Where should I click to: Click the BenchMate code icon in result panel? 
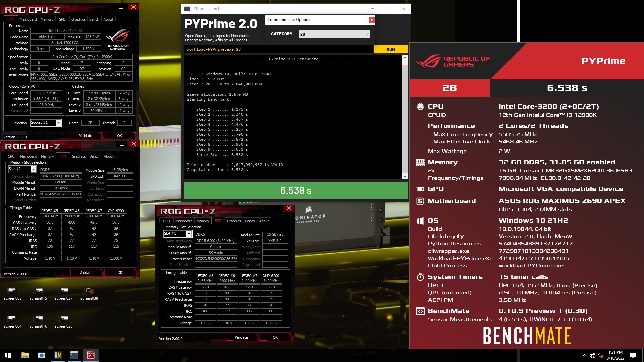420,311
